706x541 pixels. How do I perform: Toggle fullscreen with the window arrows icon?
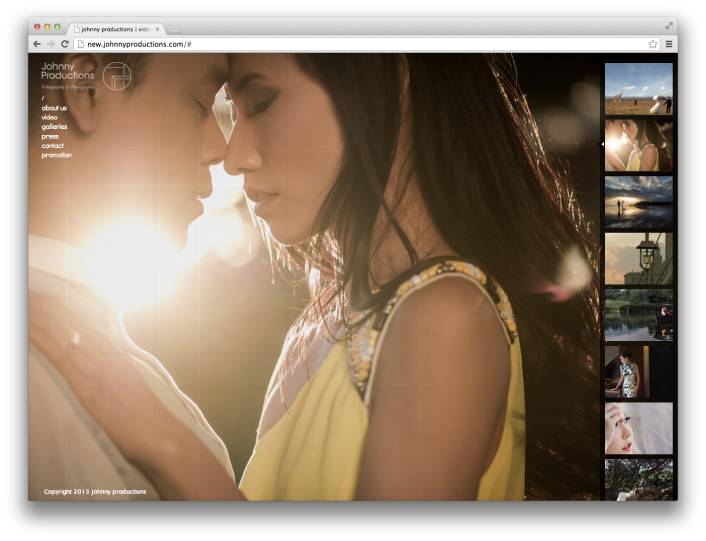669,26
